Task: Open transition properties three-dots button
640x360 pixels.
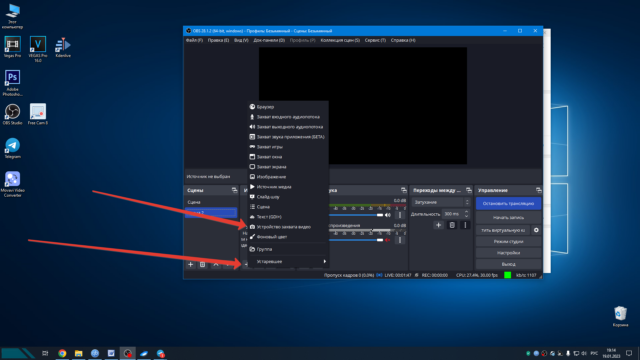Action: coord(465,225)
